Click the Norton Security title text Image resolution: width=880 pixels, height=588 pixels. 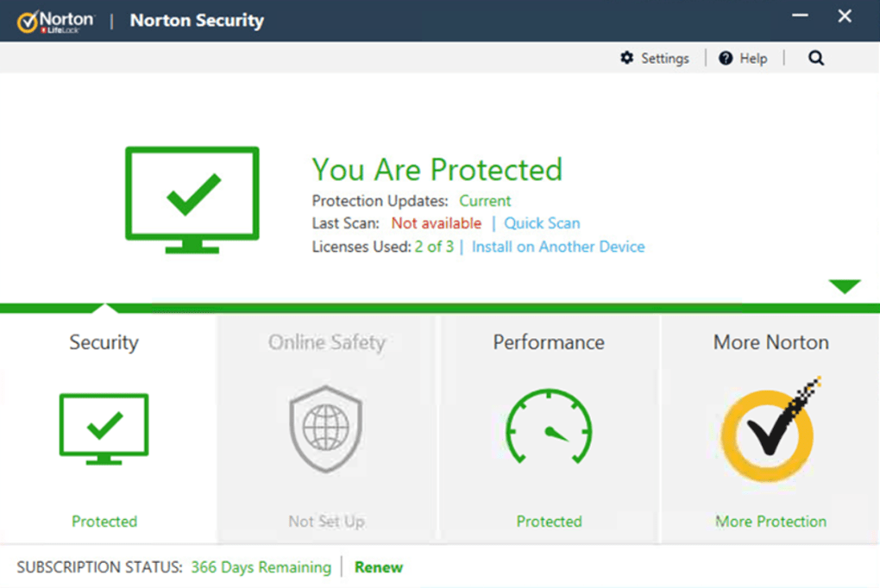click(x=197, y=20)
